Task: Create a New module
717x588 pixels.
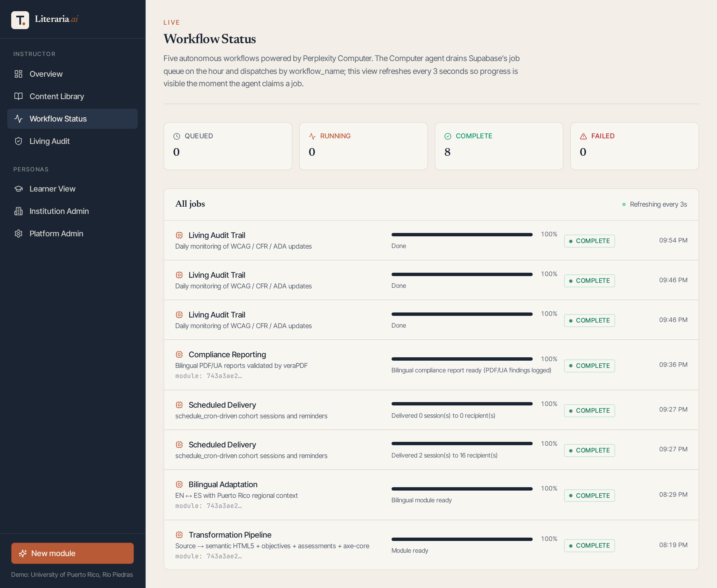Action: (73, 553)
